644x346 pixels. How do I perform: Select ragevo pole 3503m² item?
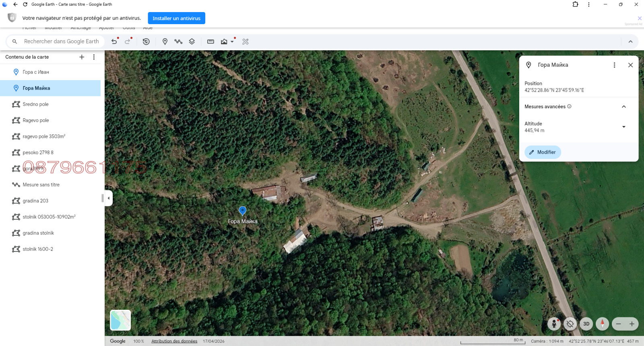pos(50,136)
